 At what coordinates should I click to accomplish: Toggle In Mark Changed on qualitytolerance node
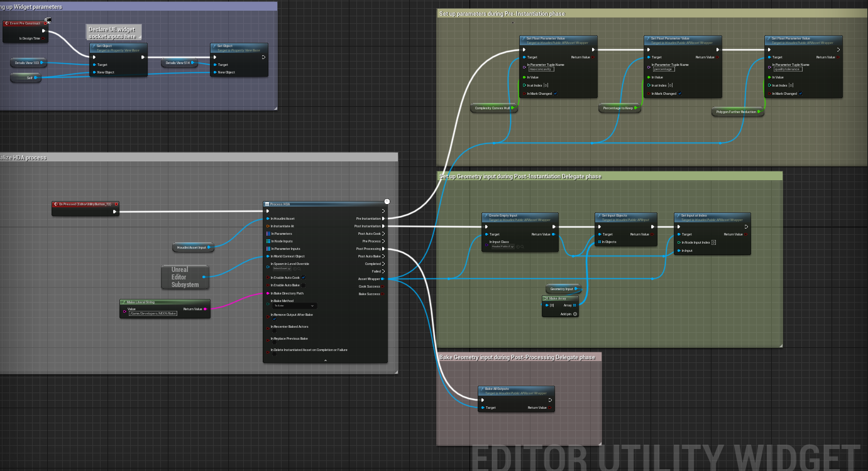pos(801,94)
